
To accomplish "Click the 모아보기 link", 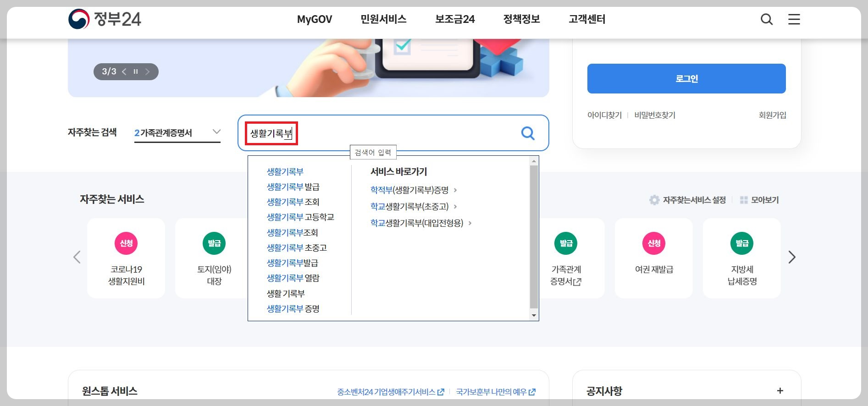I will click(765, 200).
